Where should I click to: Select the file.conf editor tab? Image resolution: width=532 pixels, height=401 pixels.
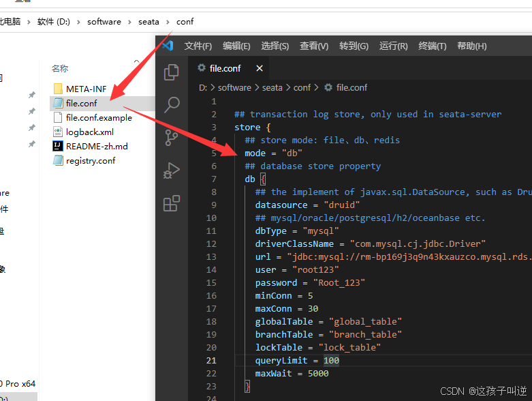click(229, 68)
